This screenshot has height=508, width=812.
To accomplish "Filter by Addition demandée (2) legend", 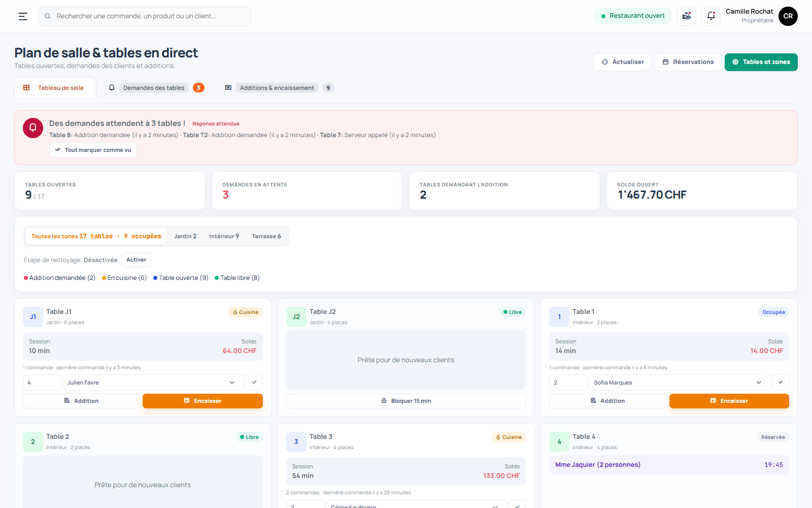I will [x=59, y=278].
